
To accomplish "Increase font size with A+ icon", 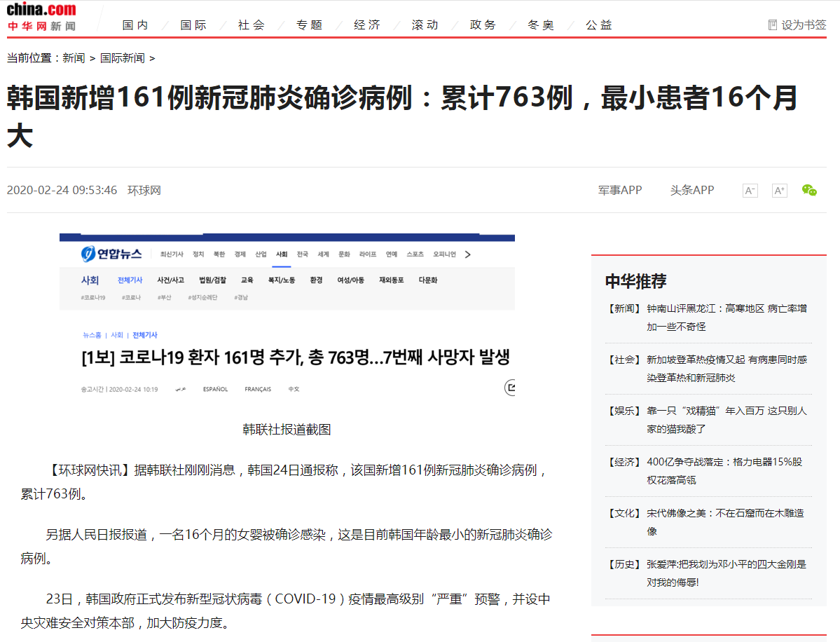I will (x=779, y=191).
